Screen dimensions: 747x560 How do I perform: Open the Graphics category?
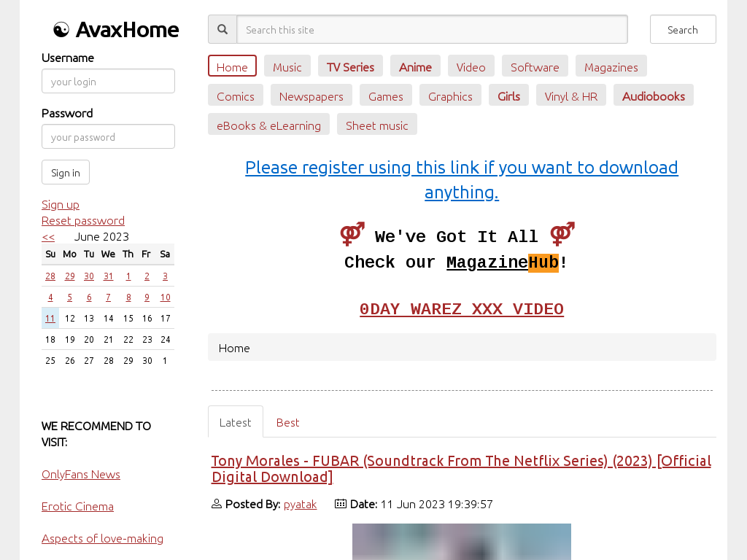coord(450,96)
